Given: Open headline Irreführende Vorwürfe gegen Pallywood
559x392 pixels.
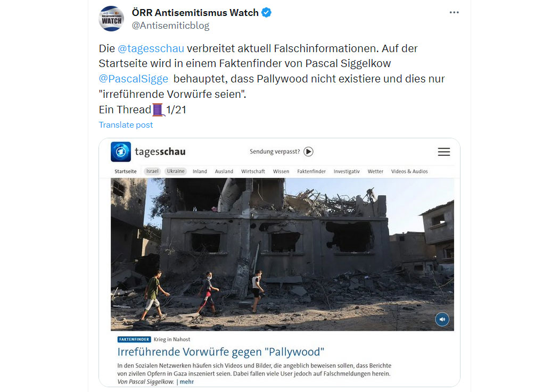Looking at the screenshot, I should click(221, 352).
